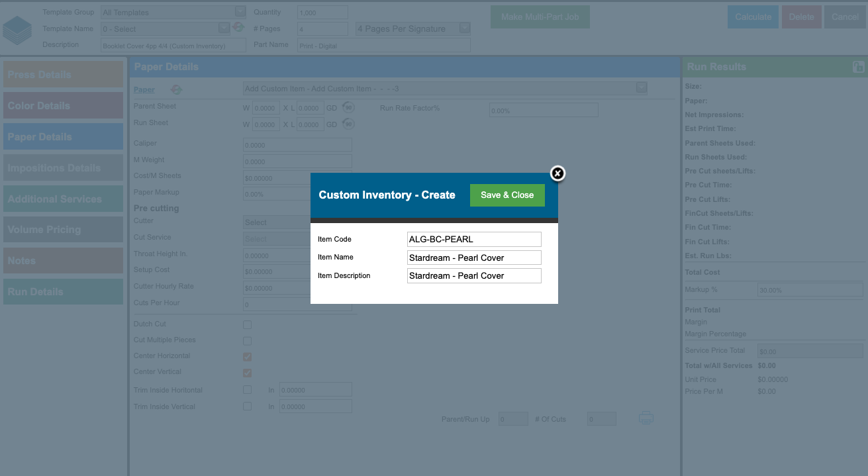Screen dimensions: 868x476
Task: Enable Trim Inside Horizontal checkbox
Action: click(x=247, y=389)
